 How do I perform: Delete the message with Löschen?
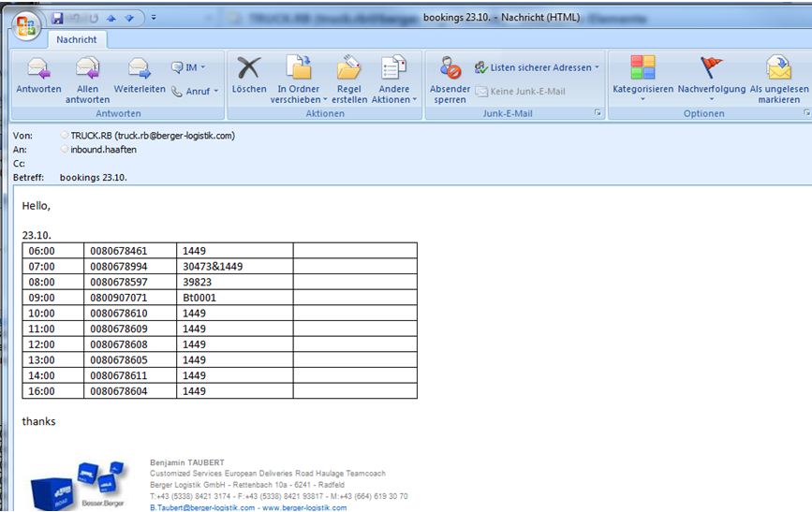[249, 76]
